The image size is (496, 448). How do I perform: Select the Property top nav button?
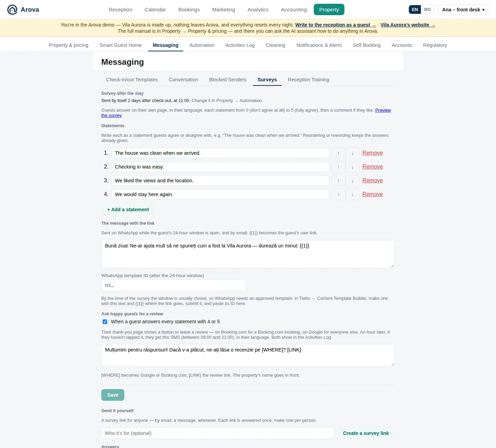point(329,10)
